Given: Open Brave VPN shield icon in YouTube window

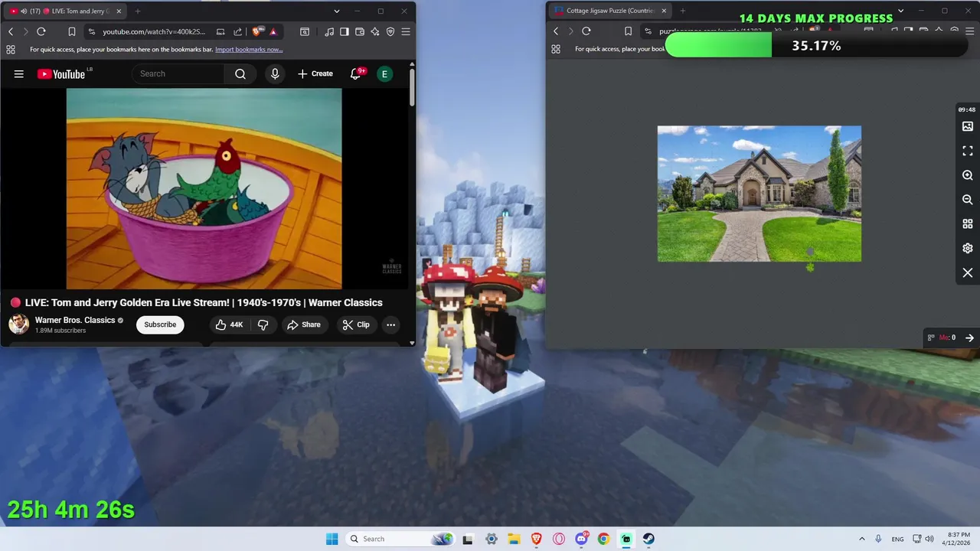Looking at the screenshot, I should 390,31.
